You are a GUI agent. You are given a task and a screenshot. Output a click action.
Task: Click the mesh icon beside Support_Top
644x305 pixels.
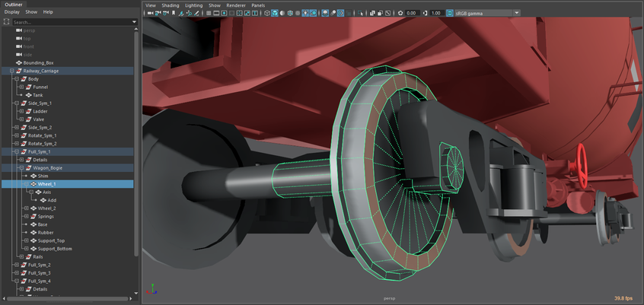point(33,240)
